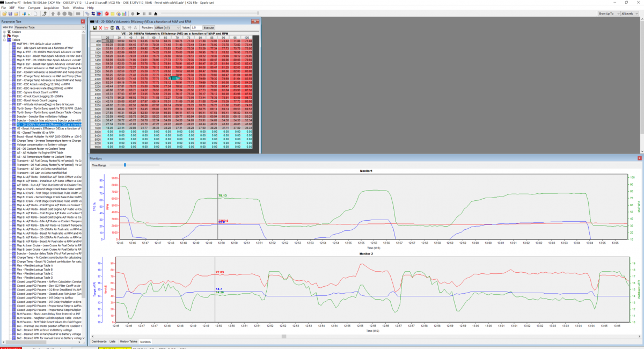Click the highlighted emulation toolbar icon

99,13
